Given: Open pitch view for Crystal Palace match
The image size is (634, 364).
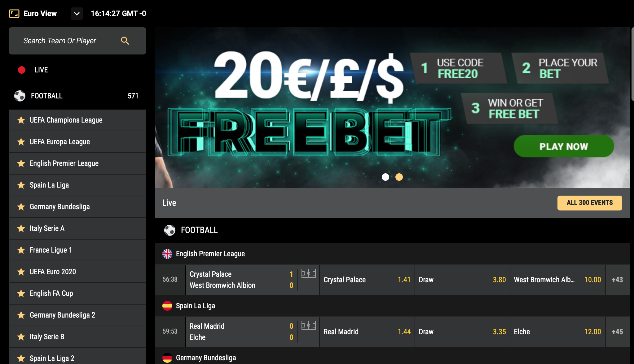Looking at the screenshot, I should (x=309, y=273).
